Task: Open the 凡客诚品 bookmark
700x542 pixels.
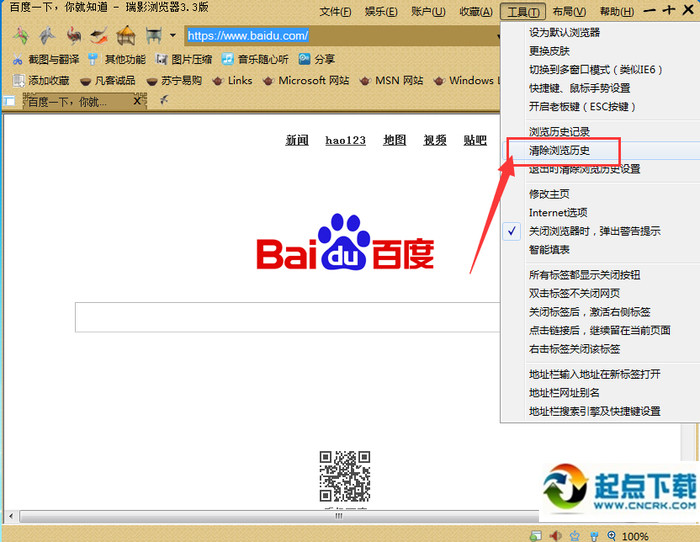Action: [108, 80]
